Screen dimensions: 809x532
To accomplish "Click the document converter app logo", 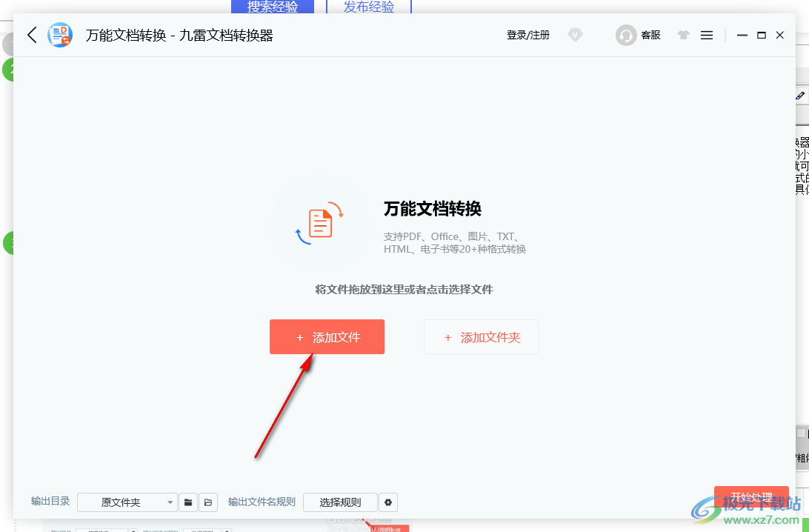I will (60, 35).
